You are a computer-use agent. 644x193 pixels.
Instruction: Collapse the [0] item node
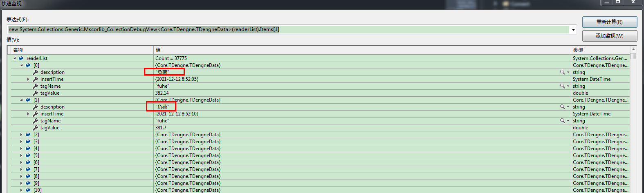point(22,65)
